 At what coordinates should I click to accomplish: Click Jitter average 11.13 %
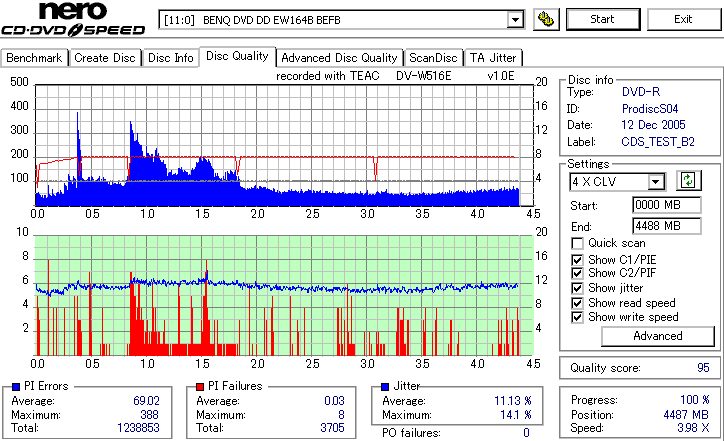513,401
